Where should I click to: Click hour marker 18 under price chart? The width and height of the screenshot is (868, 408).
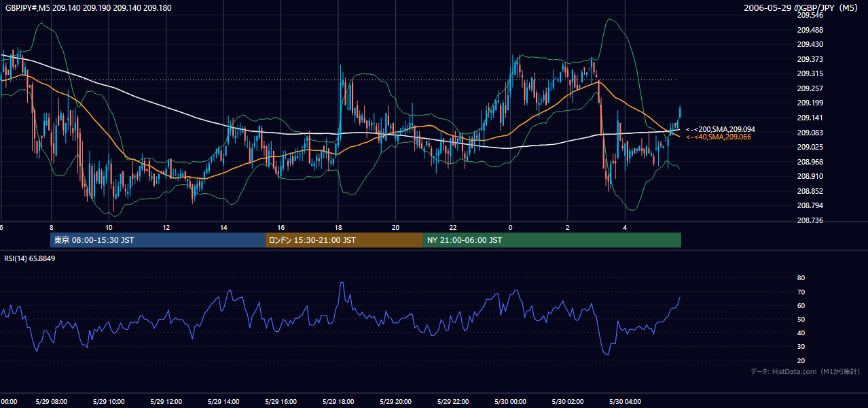(338, 227)
